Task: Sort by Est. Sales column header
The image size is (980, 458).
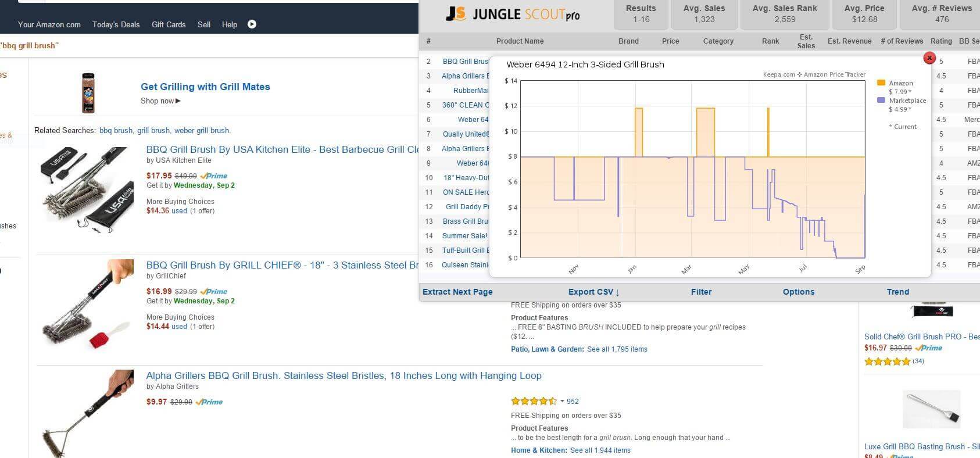Action: 806,41
